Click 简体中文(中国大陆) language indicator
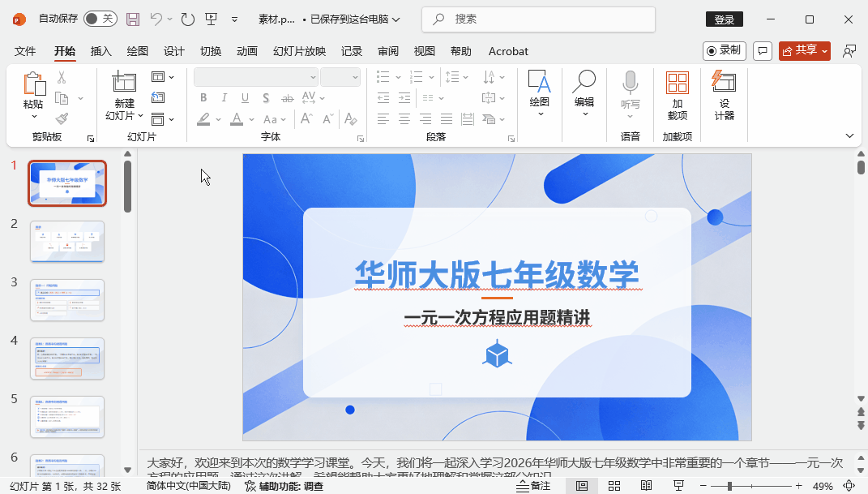 (188, 486)
